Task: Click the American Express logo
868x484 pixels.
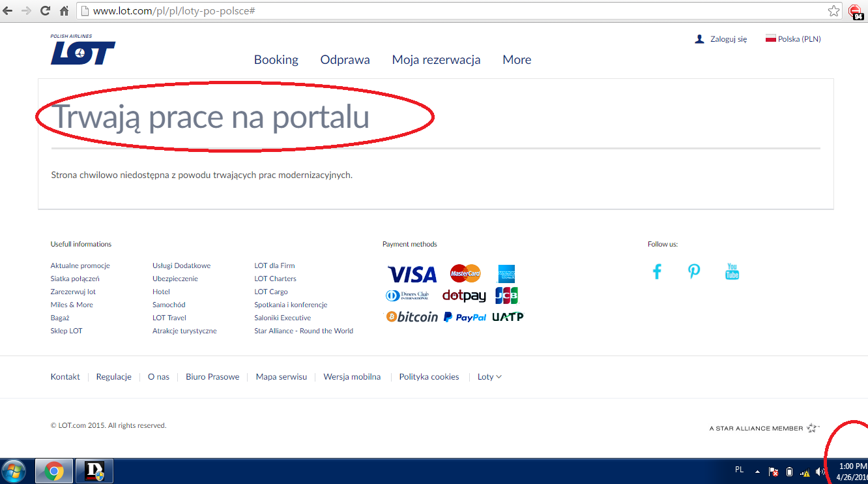Action: 506,274
